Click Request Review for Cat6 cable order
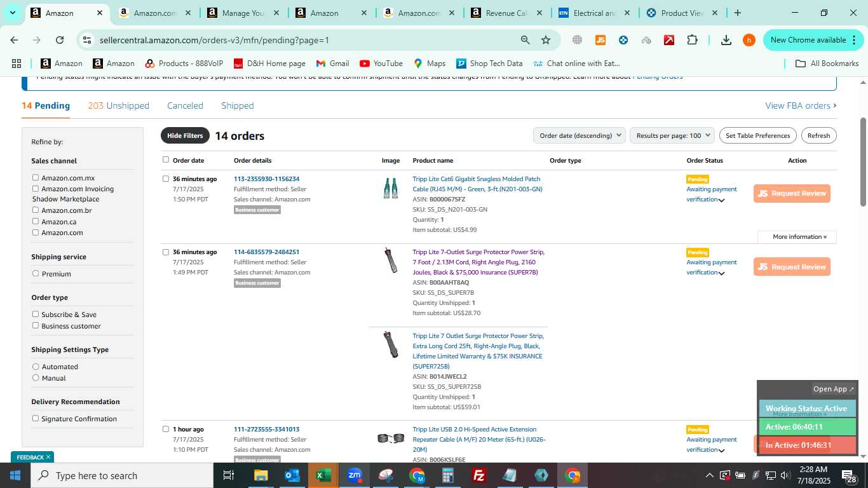Image resolution: width=868 pixels, height=488 pixels. (x=792, y=194)
